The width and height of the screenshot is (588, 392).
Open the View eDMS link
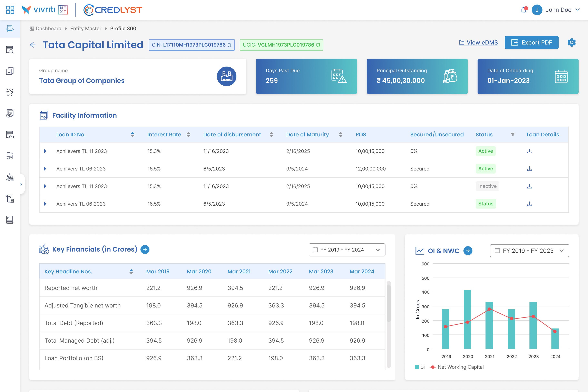tap(478, 42)
